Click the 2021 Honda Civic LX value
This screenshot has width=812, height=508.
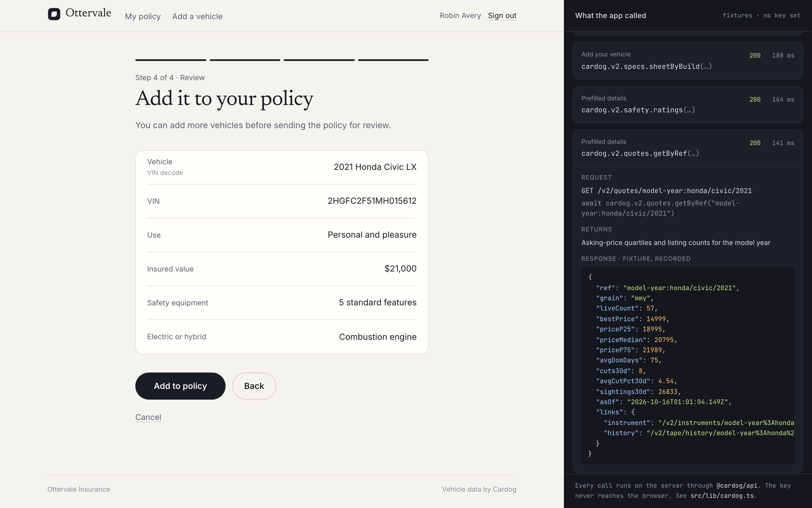(x=375, y=167)
